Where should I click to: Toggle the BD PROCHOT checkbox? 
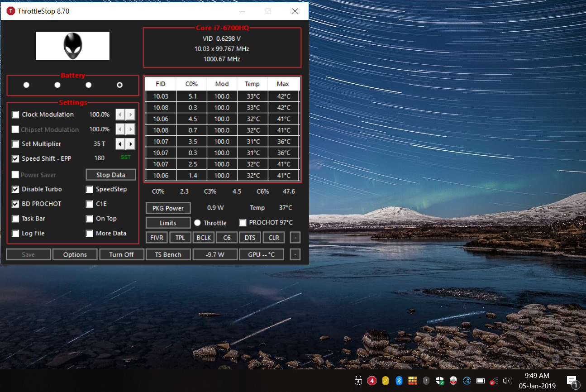[16, 204]
